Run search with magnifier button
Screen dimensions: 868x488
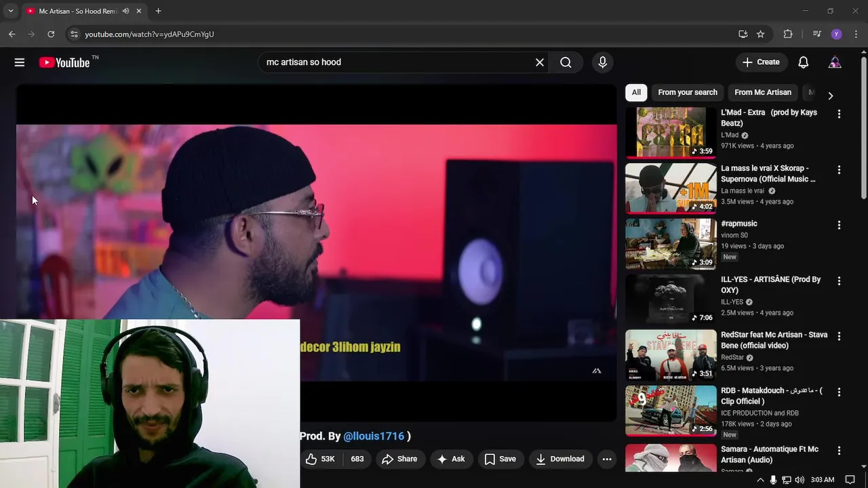(566, 62)
